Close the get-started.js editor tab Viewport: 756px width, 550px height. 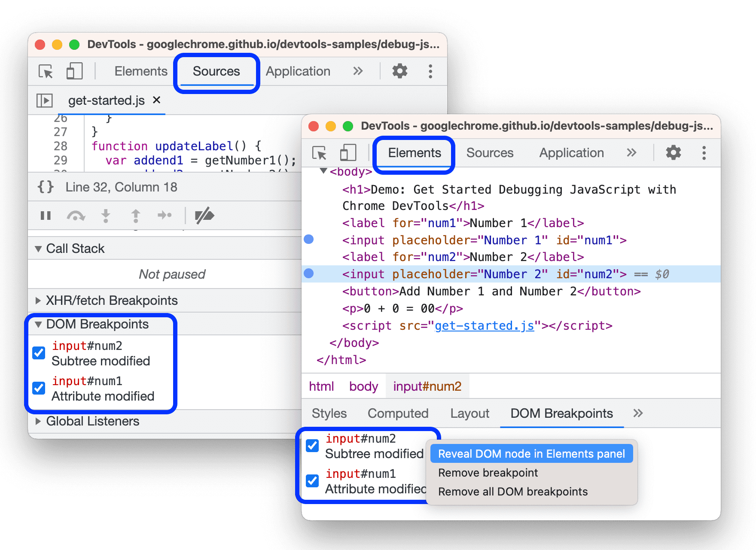[x=157, y=100]
